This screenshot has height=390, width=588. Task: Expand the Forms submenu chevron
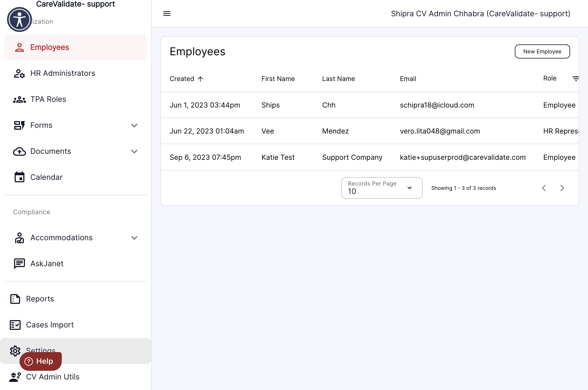[x=134, y=125]
